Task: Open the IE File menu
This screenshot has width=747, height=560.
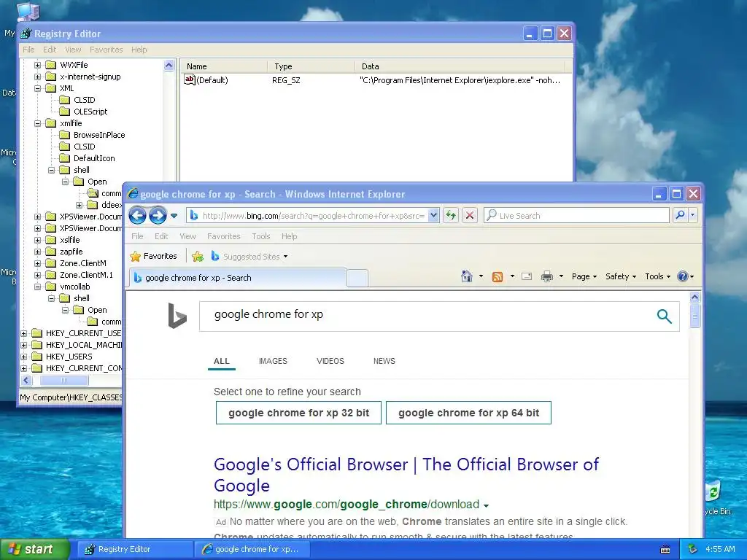Action: (x=137, y=236)
